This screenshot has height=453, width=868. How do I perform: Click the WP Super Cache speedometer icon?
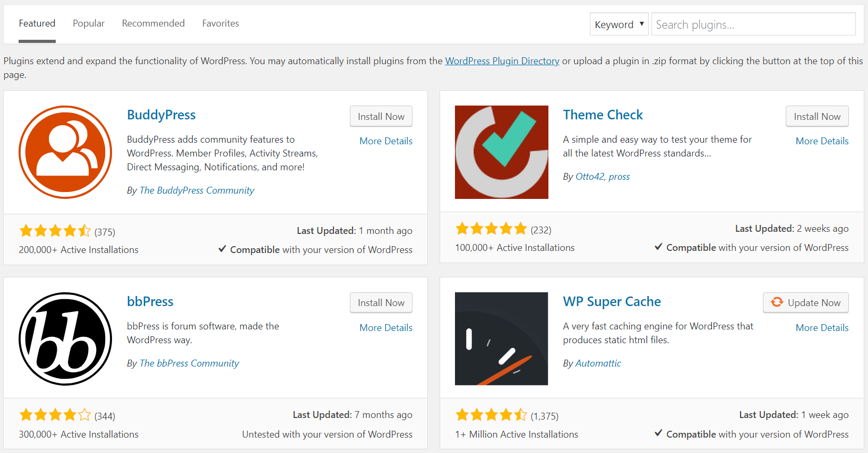501,338
